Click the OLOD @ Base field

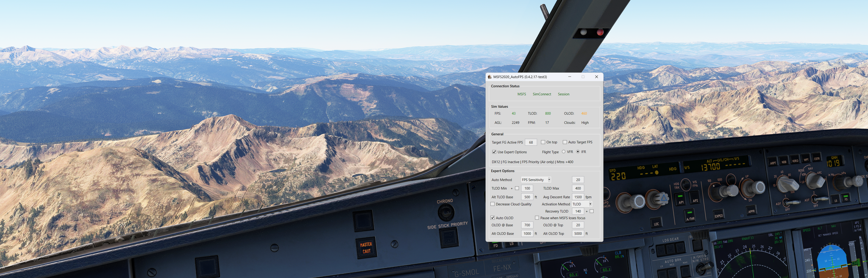point(527,225)
